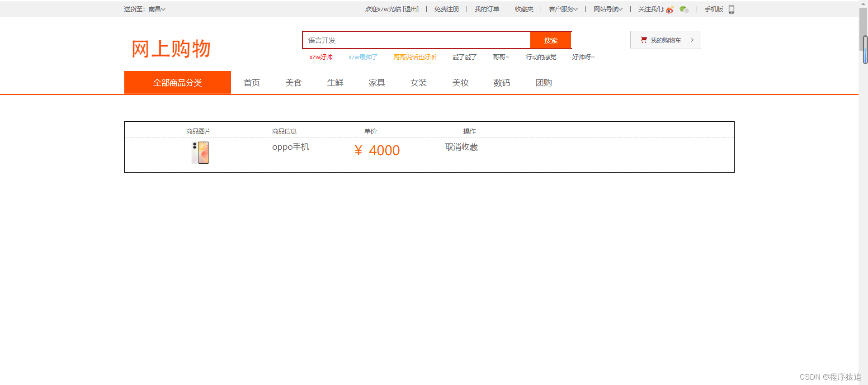The height and width of the screenshot is (385, 868).
Task: Click the mobile phone icon
Action: [731, 9]
